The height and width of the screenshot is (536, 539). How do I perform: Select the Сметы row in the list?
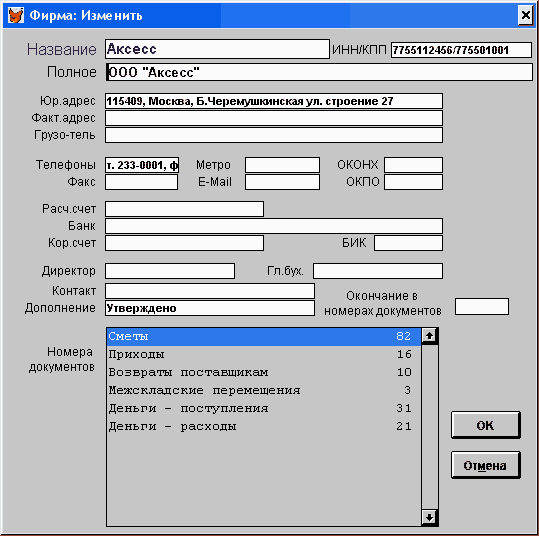[264, 336]
